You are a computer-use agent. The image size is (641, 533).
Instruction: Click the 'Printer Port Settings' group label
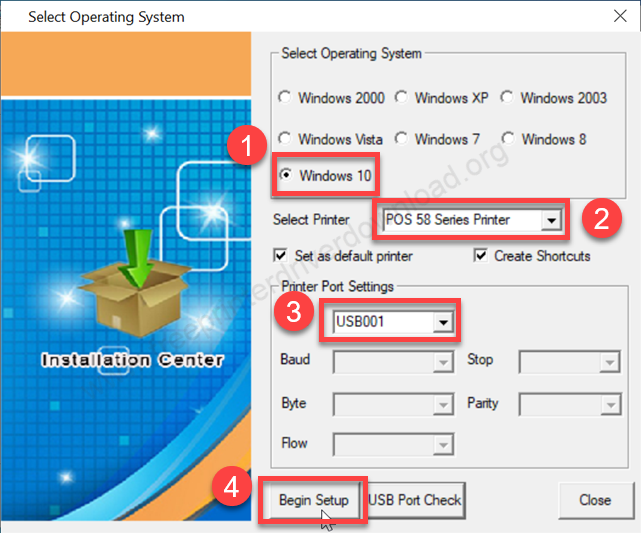(338, 286)
